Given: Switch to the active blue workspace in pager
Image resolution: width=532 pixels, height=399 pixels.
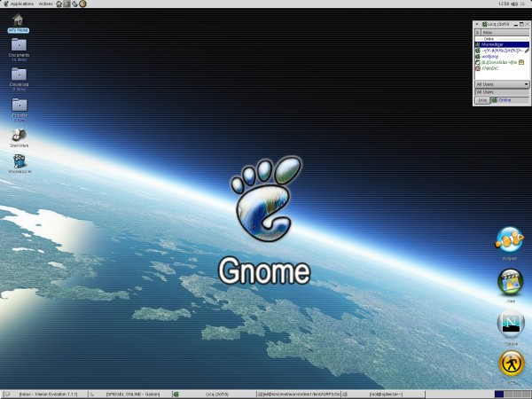Looking at the screenshot, I should 499,395.
